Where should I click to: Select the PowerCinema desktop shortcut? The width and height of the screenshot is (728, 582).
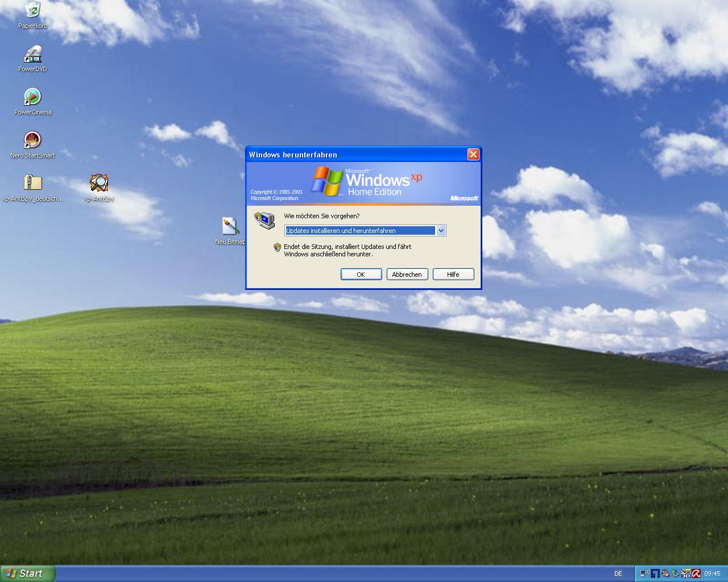32,102
